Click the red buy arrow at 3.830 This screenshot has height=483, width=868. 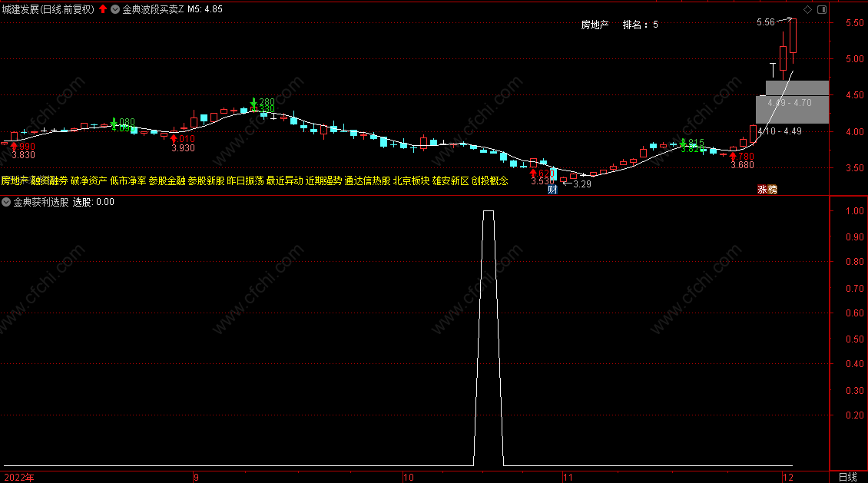[14, 147]
